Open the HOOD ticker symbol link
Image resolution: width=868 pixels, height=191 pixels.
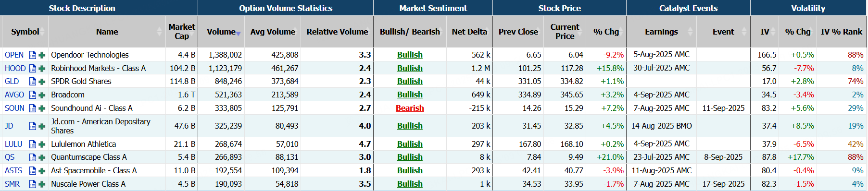15,69
